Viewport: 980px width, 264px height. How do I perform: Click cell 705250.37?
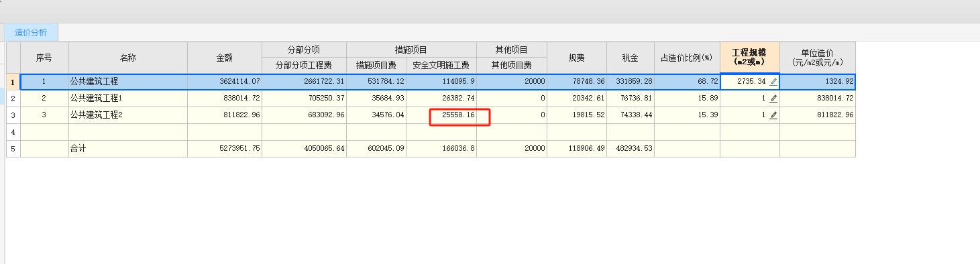pyautogui.click(x=304, y=98)
